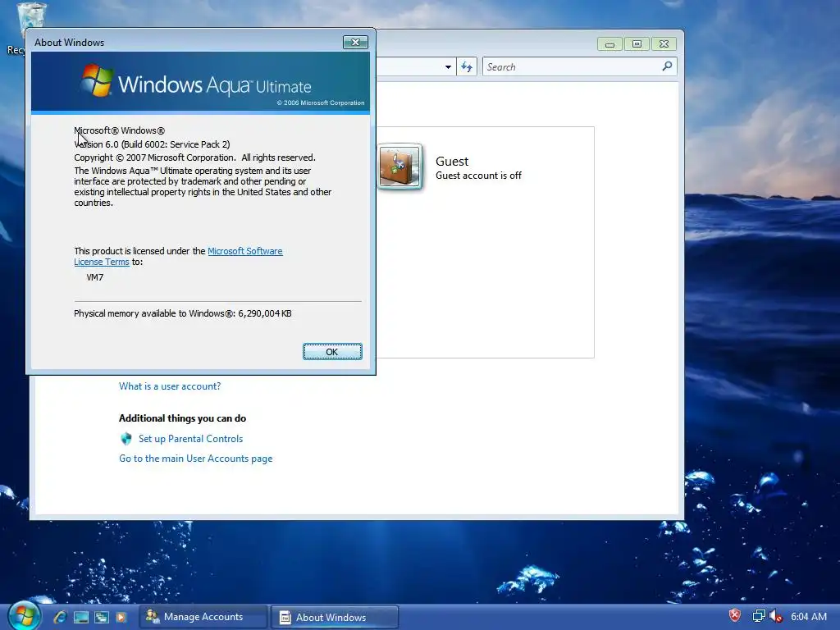The width and height of the screenshot is (840, 630).
Task: Click the 6:04 AM taskbar clock
Action: 808,617
